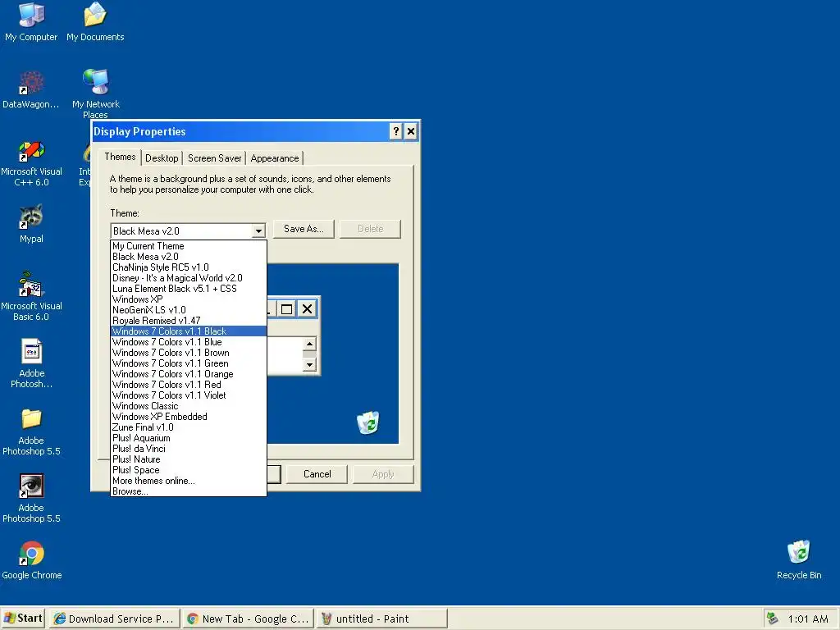This screenshot has height=630, width=840.
Task: Switch to Download Service P... taskbar window
Action: pos(115,619)
